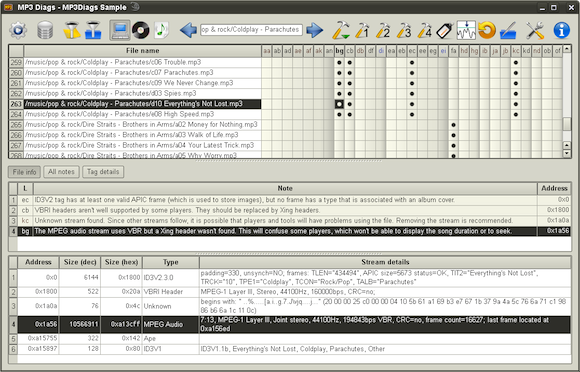
Task: Click the Note column header
Action: [x=285, y=188]
